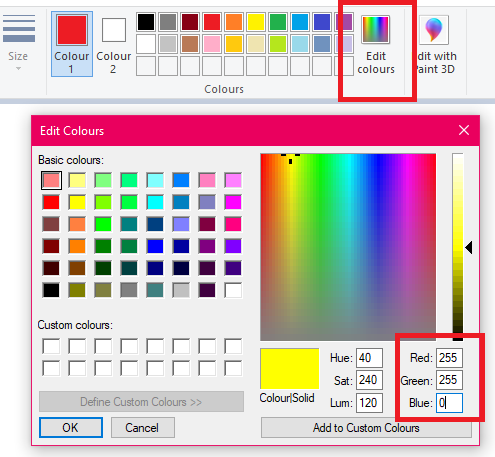Screen dimensions: 495x457
Task: Click the Define Custom Colours button
Action: click(141, 402)
